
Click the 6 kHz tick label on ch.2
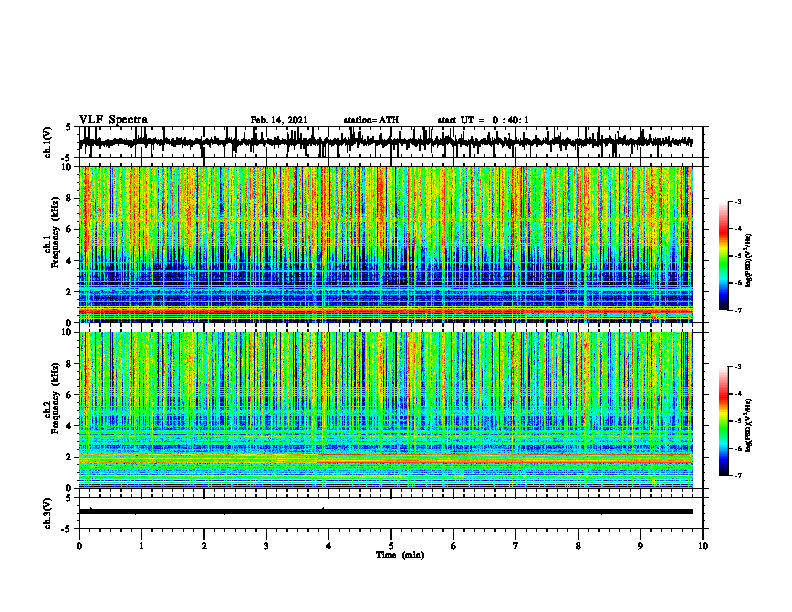pyautogui.click(x=70, y=395)
